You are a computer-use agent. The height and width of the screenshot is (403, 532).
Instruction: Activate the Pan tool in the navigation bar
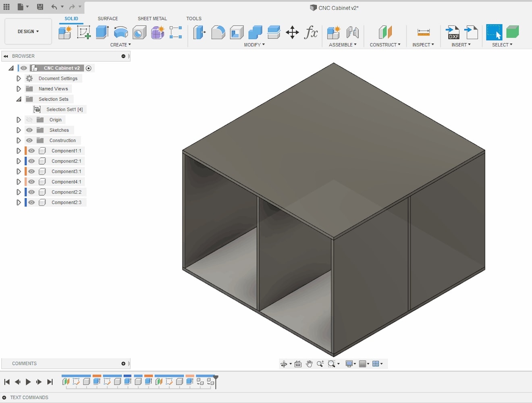[309, 364]
